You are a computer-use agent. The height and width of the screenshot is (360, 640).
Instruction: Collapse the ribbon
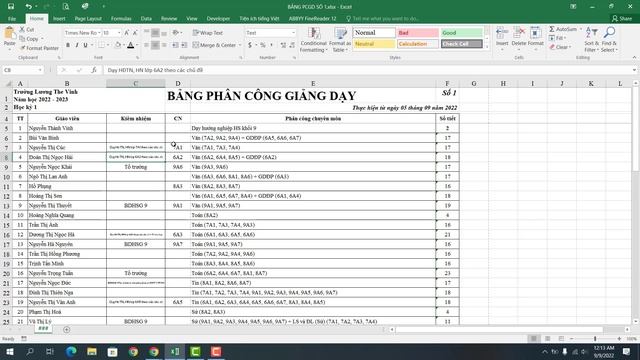pos(634,58)
